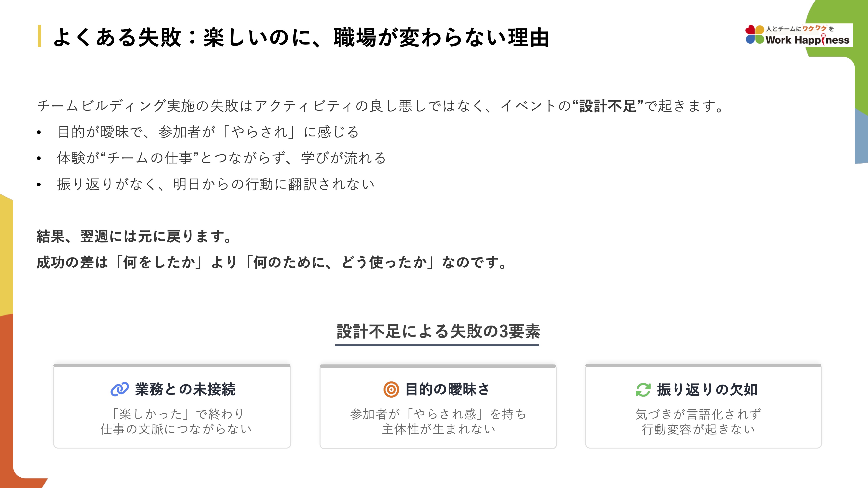Click the second bullet about 体験が“チームの仕事”
868x488 pixels.
point(221,158)
